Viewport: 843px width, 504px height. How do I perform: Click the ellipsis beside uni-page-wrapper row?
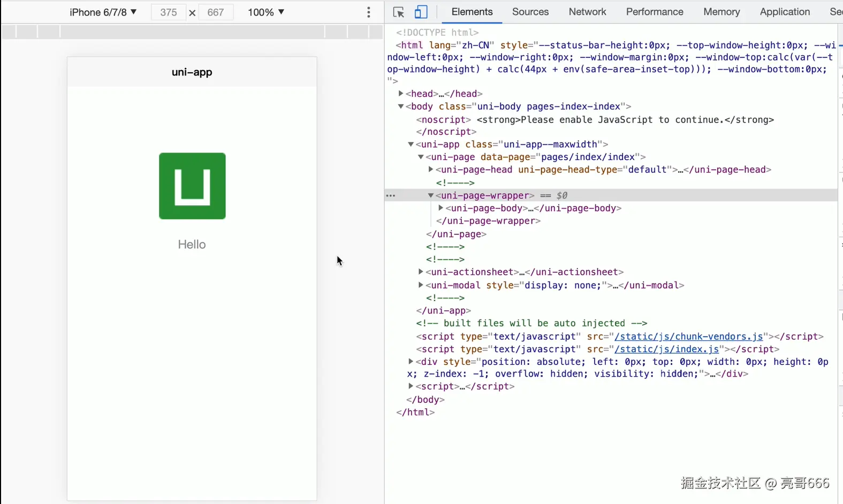pyautogui.click(x=391, y=196)
